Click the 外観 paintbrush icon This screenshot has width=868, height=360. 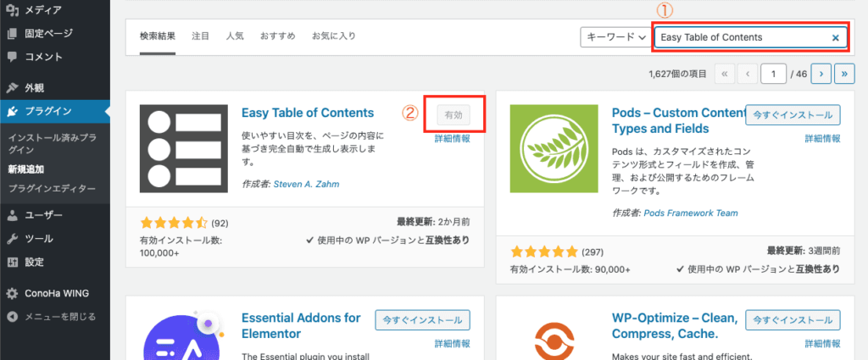pyautogui.click(x=12, y=87)
